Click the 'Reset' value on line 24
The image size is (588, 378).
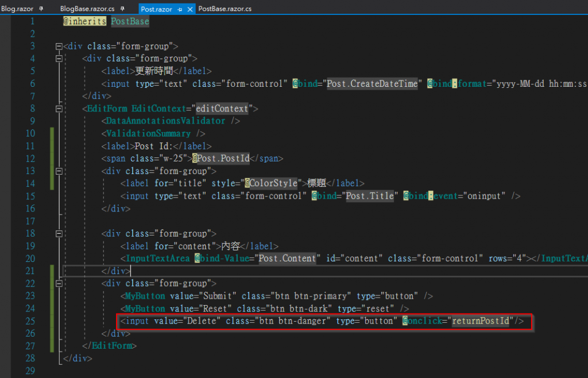point(215,308)
